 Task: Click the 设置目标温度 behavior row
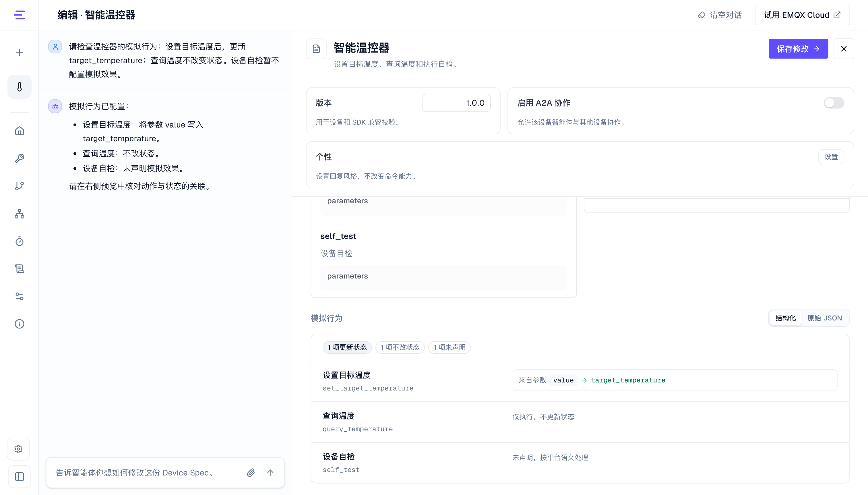pyautogui.click(x=580, y=381)
